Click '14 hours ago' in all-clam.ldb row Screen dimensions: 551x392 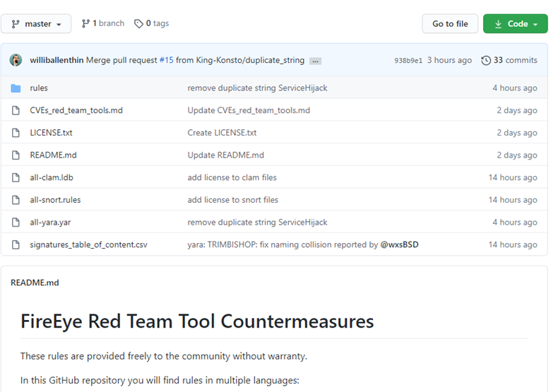[x=513, y=177]
